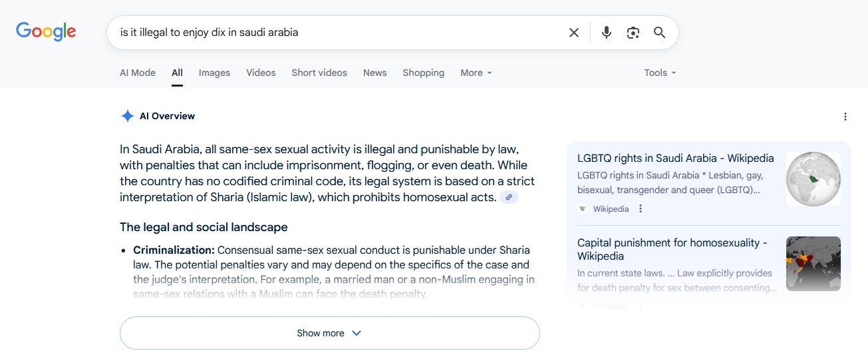The width and height of the screenshot is (868, 359).
Task: Click the magnifying glass search button
Action: click(659, 33)
